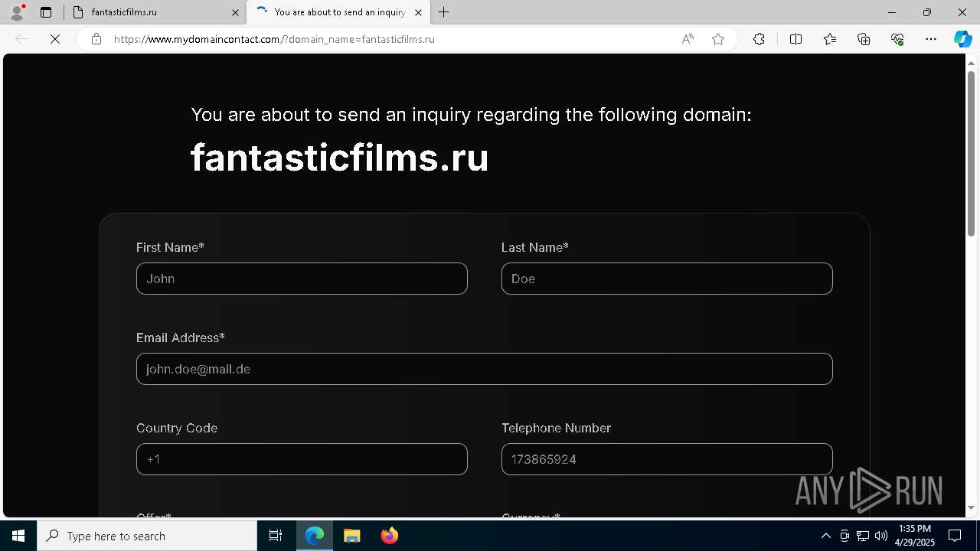The height and width of the screenshot is (551, 980).
Task: Open the Windows Start menu
Action: click(x=18, y=536)
